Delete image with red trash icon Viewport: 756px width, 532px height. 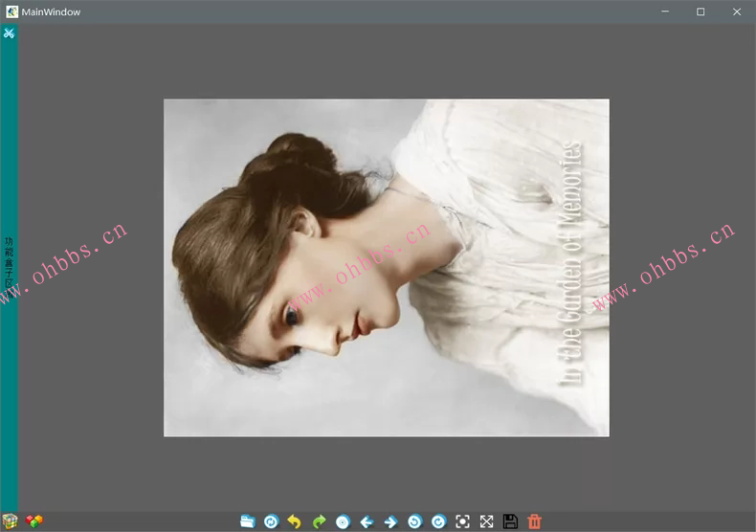pyautogui.click(x=535, y=521)
